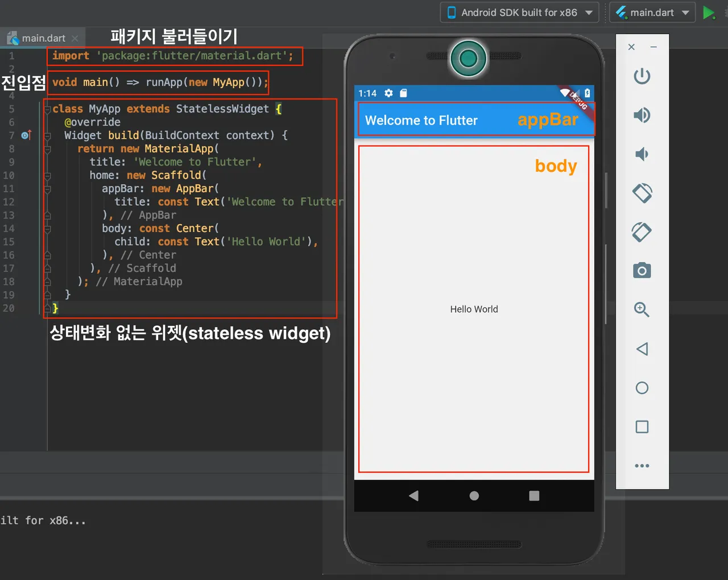
Task: Click the SD card icon in phone status bar
Action: (x=403, y=93)
